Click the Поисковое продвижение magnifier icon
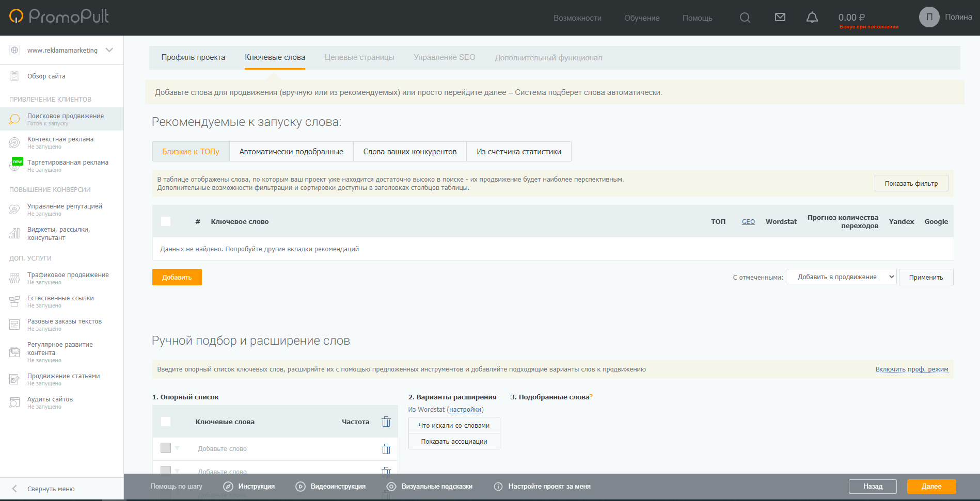980x501 pixels. 14,119
